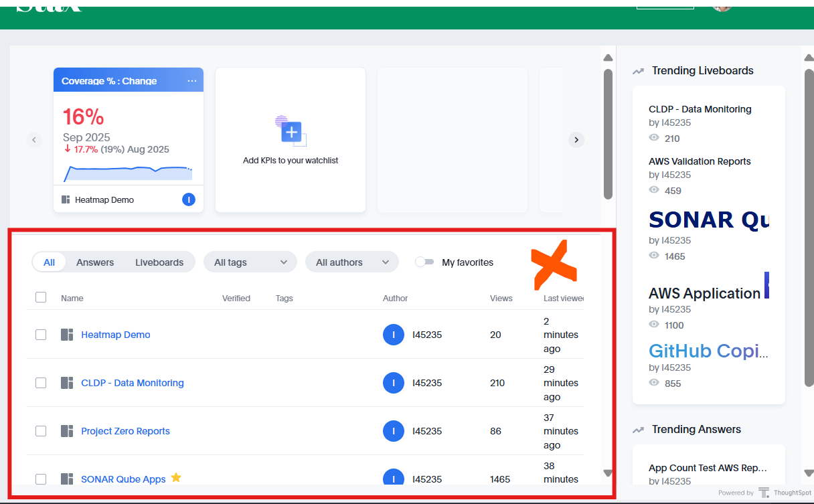Click the liveboard icon in Project Zero Reports row
Image resolution: width=814 pixels, height=504 pixels.
click(67, 431)
